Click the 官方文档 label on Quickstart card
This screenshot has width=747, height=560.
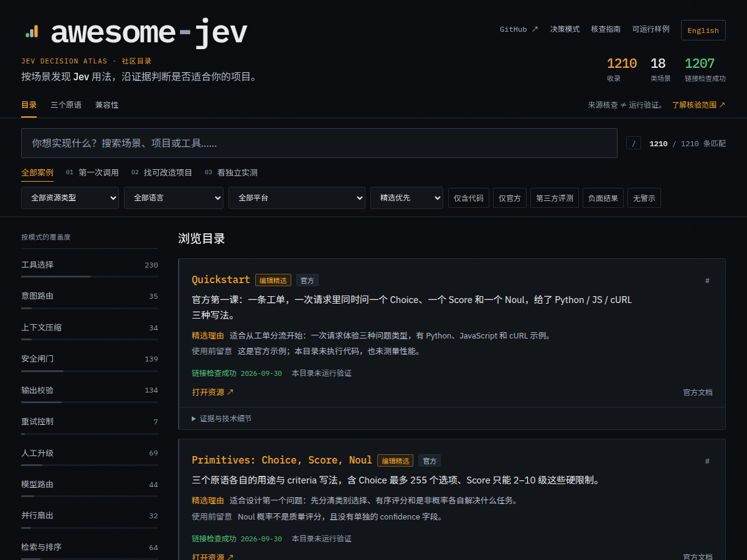tap(698, 393)
